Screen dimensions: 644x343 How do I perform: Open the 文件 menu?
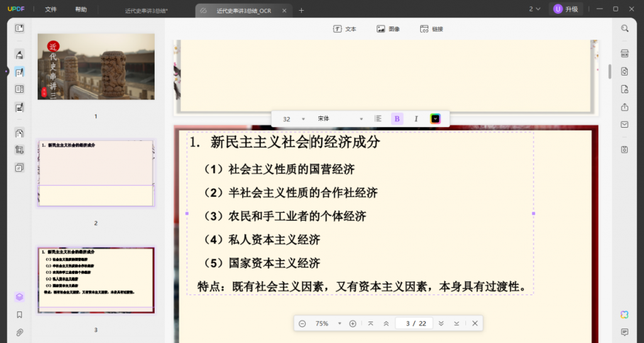click(51, 9)
